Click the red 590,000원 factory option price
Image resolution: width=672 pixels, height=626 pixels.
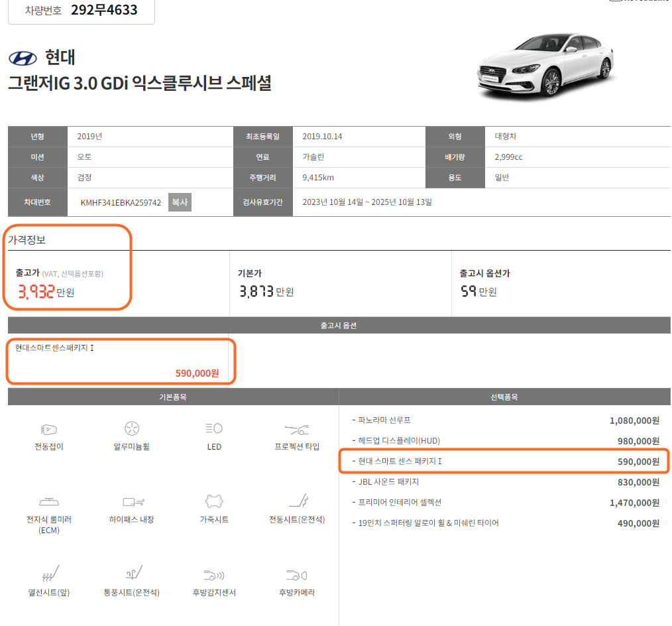pyautogui.click(x=197, y=373)
